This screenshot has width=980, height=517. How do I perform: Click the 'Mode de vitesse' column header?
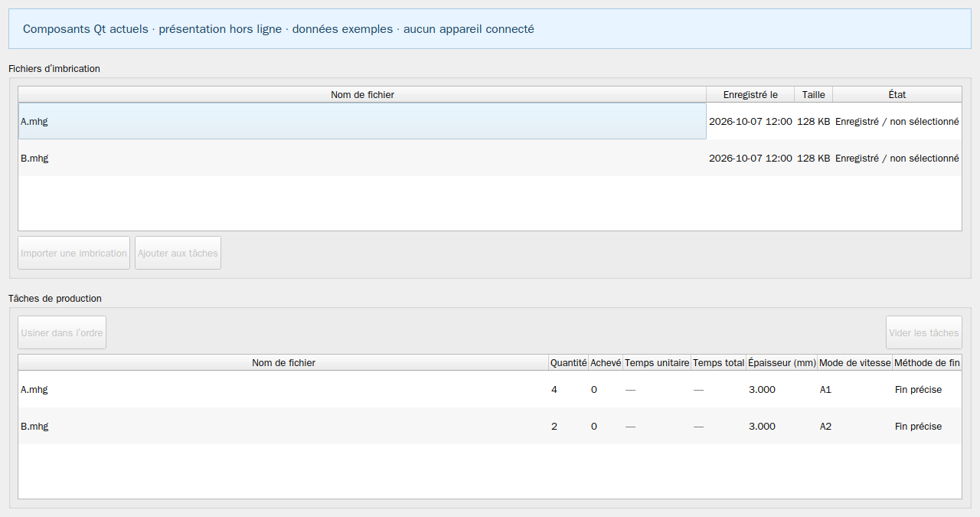pos(855,362)
